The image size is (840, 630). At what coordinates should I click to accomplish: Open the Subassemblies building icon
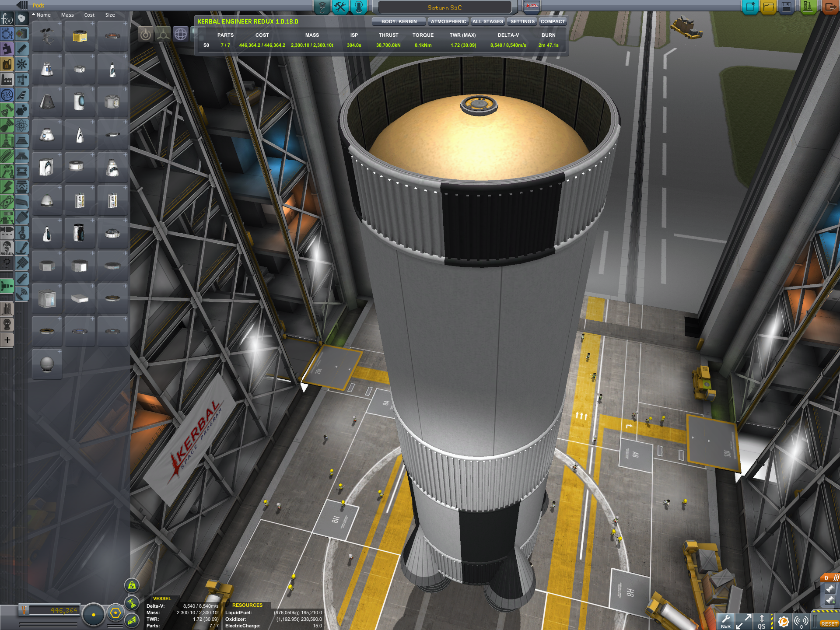7,309
